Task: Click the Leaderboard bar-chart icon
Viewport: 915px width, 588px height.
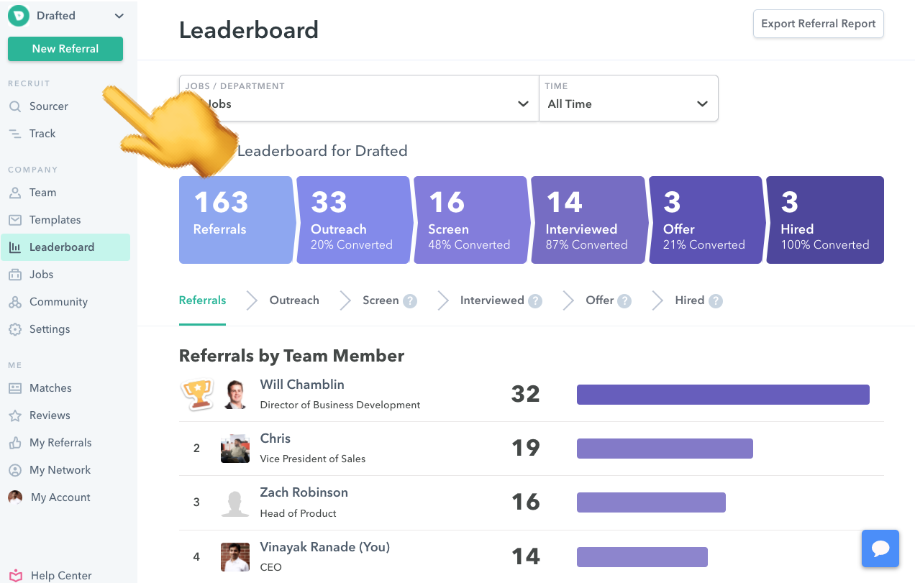Action: 15,247
